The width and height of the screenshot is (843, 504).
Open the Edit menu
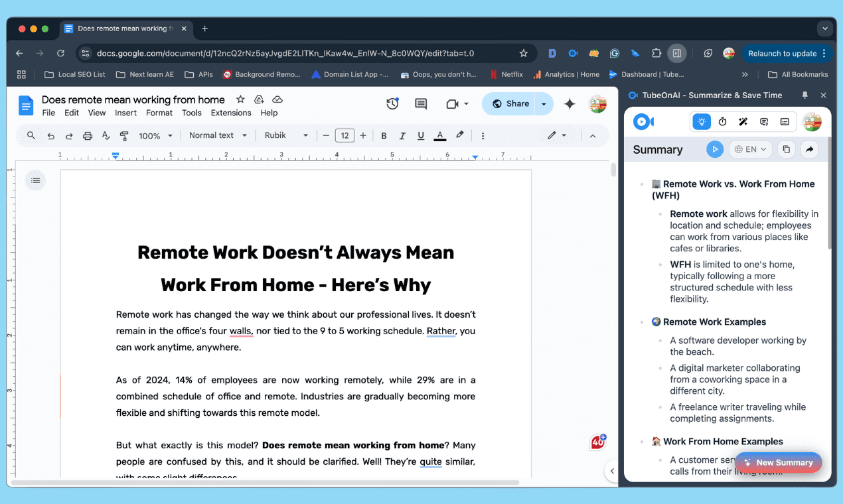pyautogui.click(x=72, y=113)
